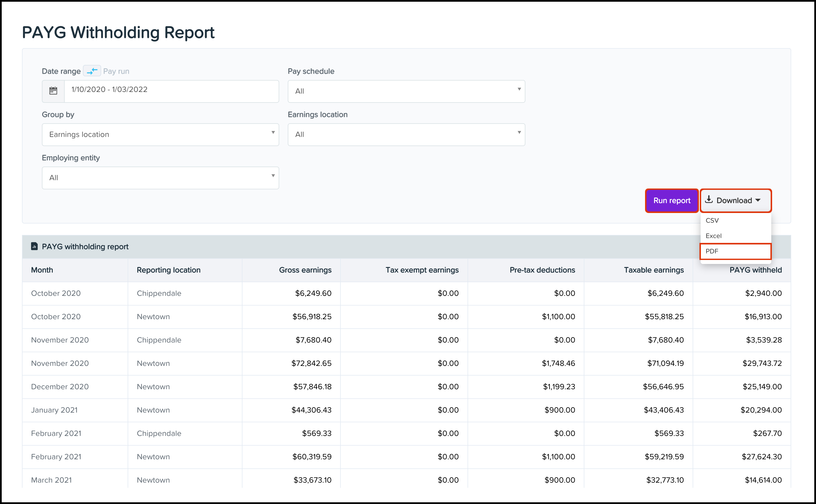Switch filter to Pay run
Screen dimensions: 816x504
pos(116,71)
